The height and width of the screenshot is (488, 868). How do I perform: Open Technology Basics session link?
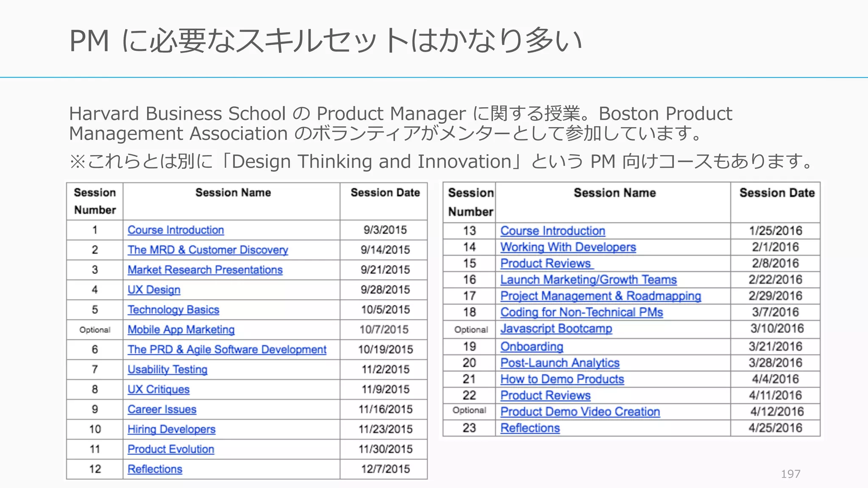(x=173, y=310)
